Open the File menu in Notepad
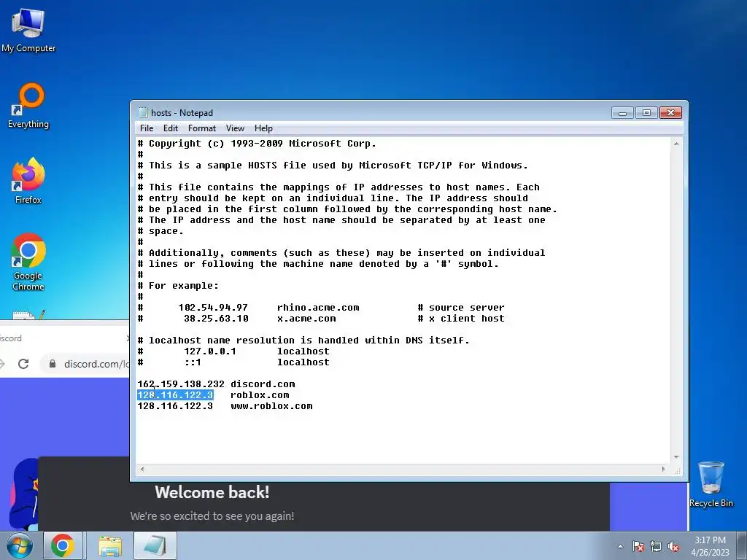 tap(147, 128)
